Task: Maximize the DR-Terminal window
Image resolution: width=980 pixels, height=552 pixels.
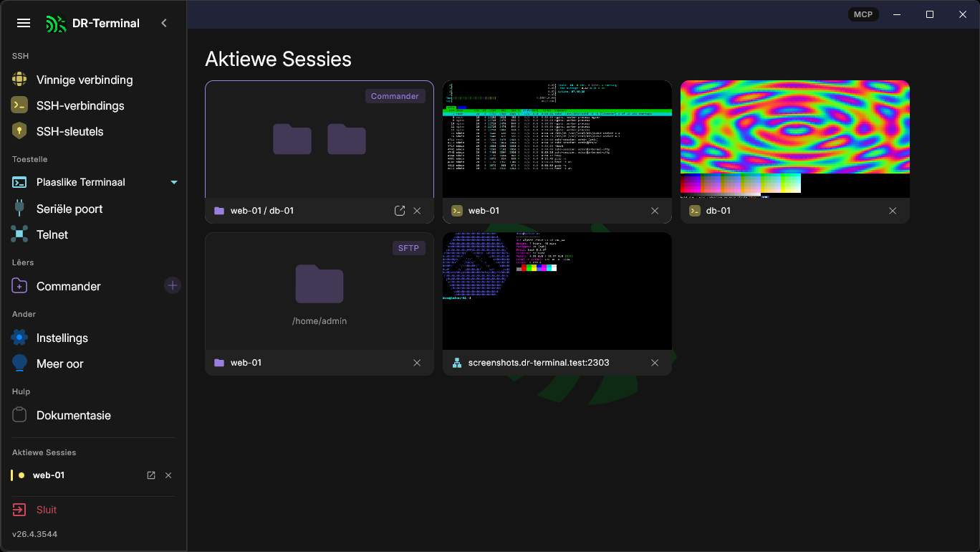Action: tap(930, 14)
